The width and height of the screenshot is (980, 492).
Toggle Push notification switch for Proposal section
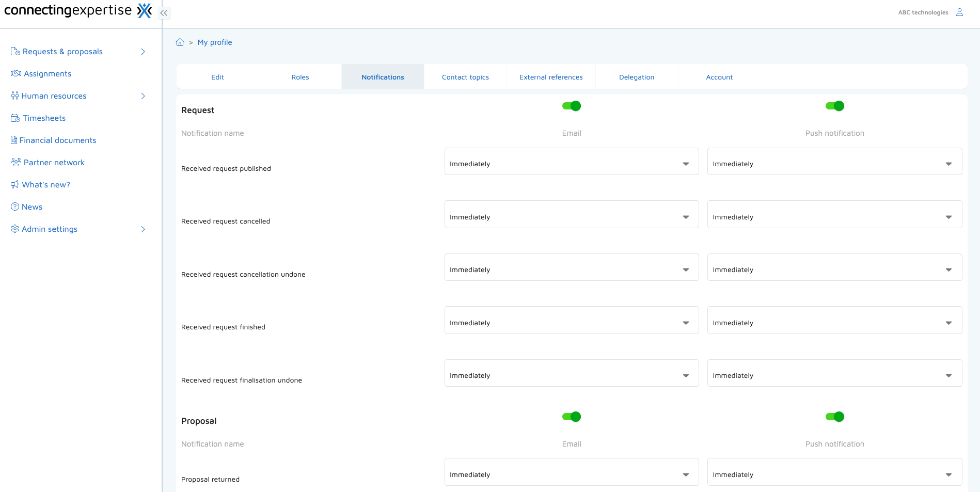click(834, 417)
